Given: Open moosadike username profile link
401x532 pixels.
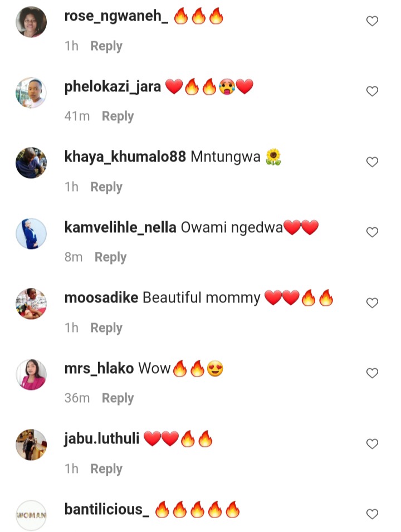Looking at the screenshot, I should point(101,297).
